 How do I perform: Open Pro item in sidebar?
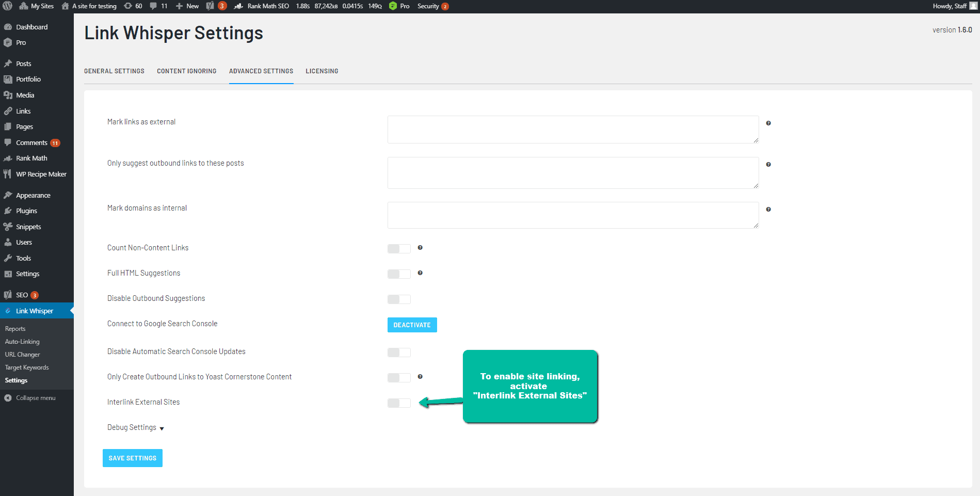(x=37, y=43)
